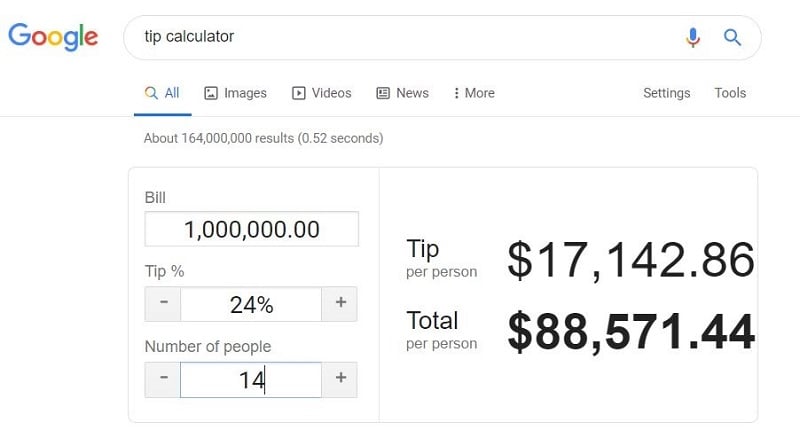Click the tip calculator search box
The height and width of the screenshot is (430, 800).
click(x=408, y=37)
